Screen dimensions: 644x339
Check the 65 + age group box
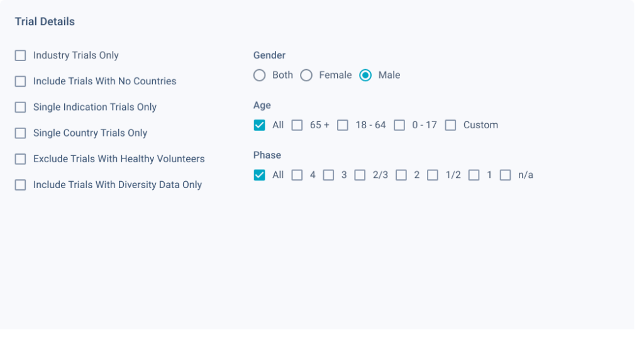tap(297, 125)
